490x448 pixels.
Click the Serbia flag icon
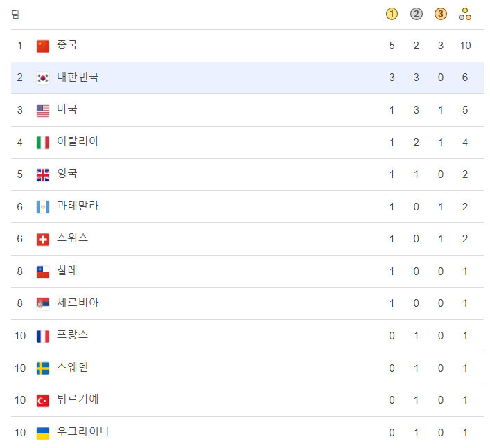tap(43, 304)
